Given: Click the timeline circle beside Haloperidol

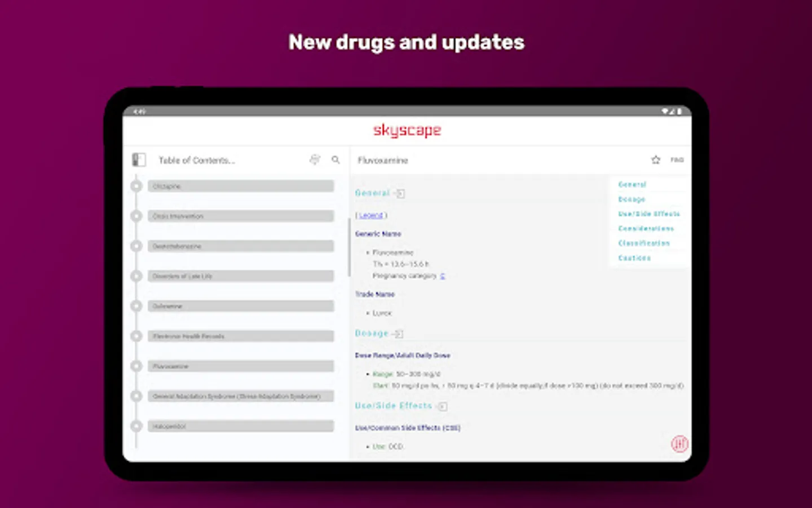Looking at the screenshot, I should (x=136, y=426).
